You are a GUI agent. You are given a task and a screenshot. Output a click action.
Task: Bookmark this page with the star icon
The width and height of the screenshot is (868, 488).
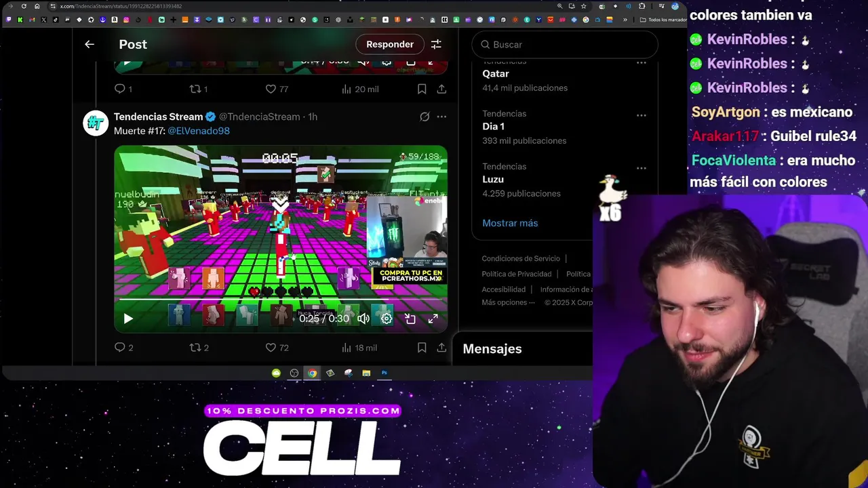point(583,6)
